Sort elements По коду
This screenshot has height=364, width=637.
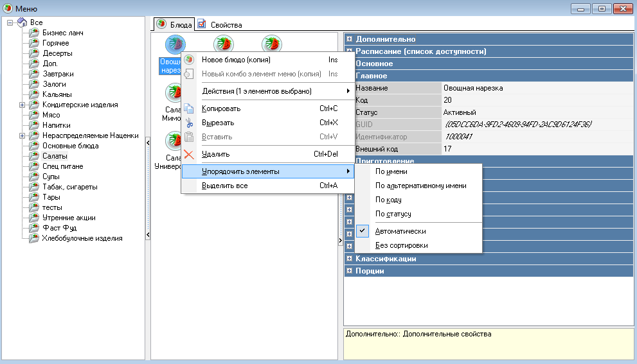388,200
